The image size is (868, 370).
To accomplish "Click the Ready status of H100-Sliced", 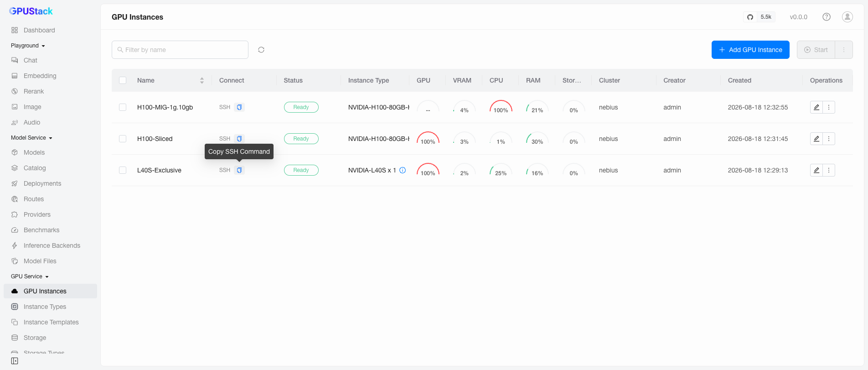I will coord(301,139).
